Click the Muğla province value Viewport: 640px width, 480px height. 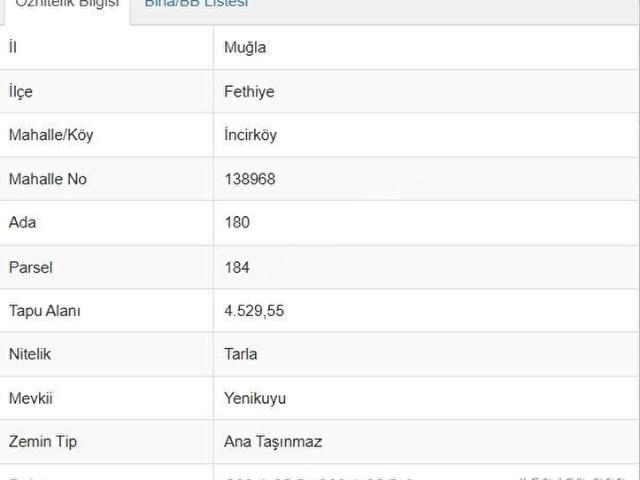pos(245,47)
